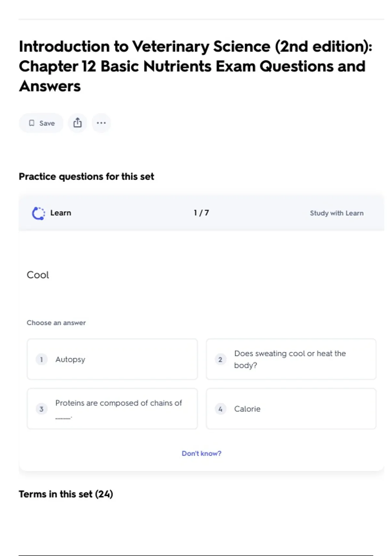The image size is (392, 556).
Task: Select the answer "Autopsy"
Action: coord(70,359)
